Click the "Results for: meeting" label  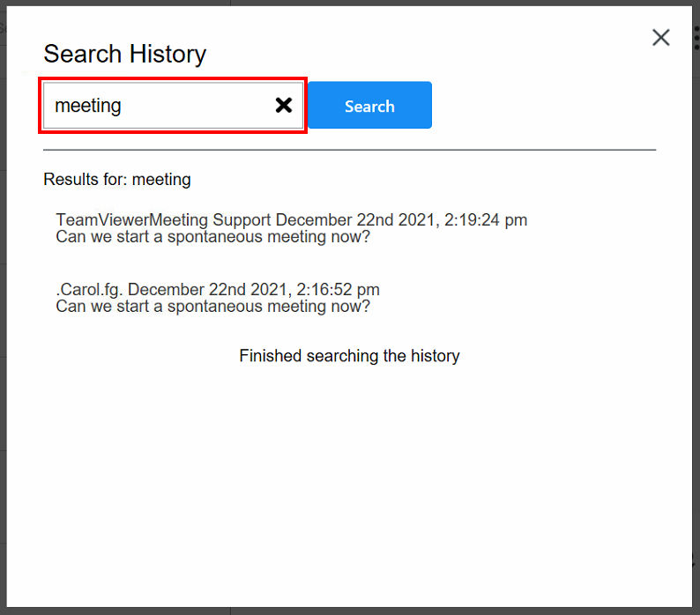coord(117,180)
